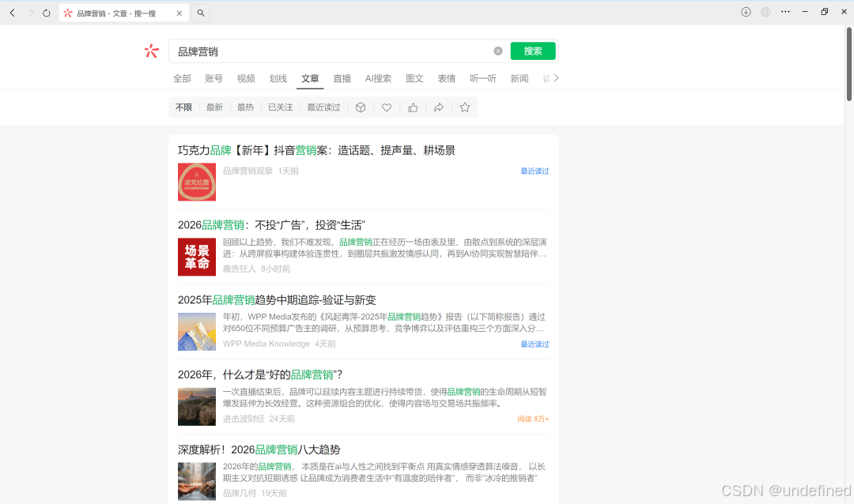Click the page vertical scrollbar thumb
The width and height of the screenshot is (854, 504).
click(x=848, y=64)
